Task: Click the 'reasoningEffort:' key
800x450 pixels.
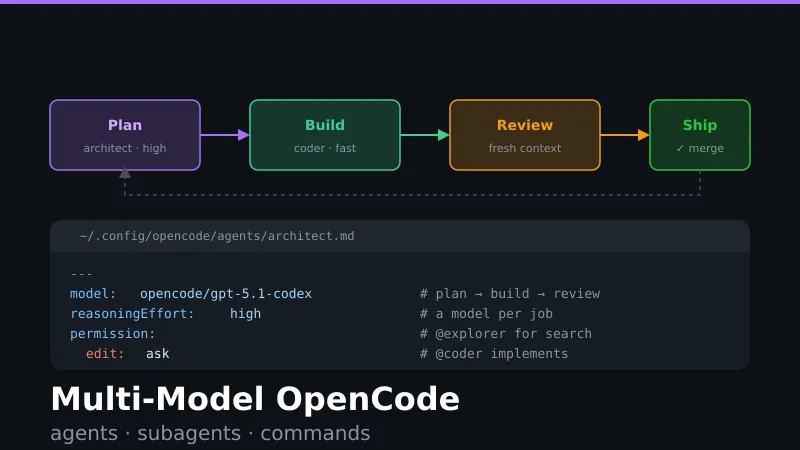Action: (x=133, y=314)
